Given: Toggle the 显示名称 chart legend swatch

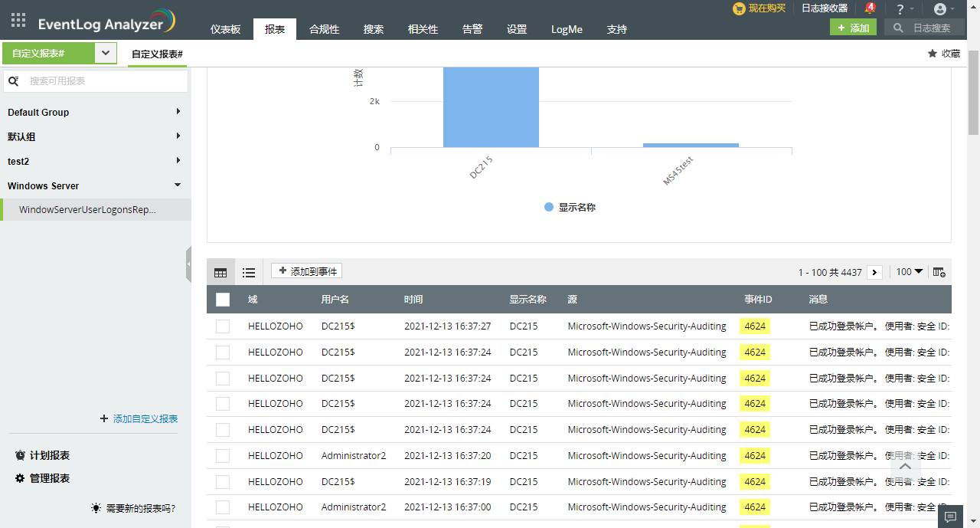Looking at the screenshot, I should pos(548,207).
